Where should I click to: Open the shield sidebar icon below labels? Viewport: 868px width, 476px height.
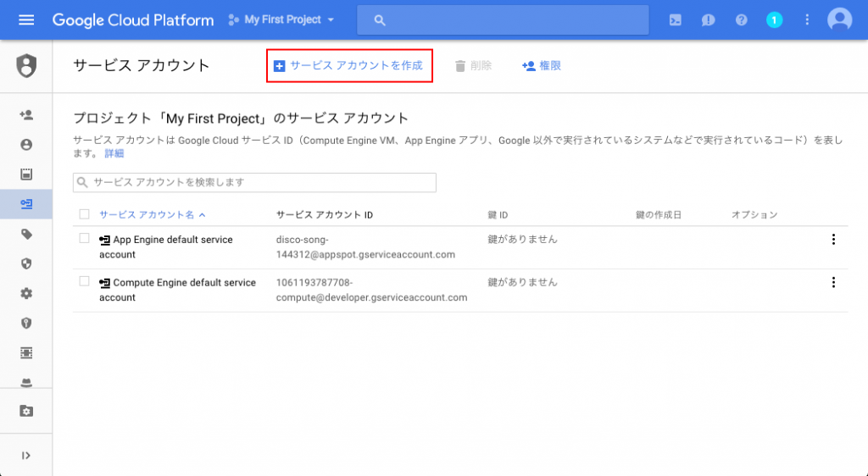(26, 263)
